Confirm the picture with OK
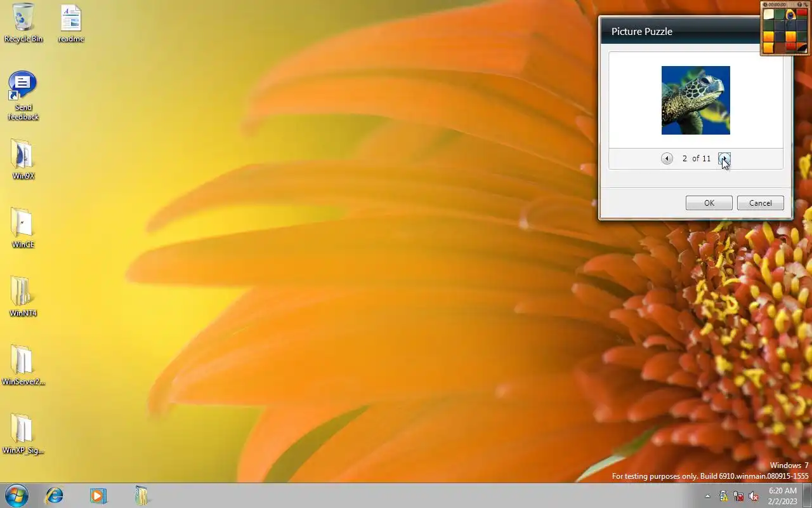 coord(709,203)
